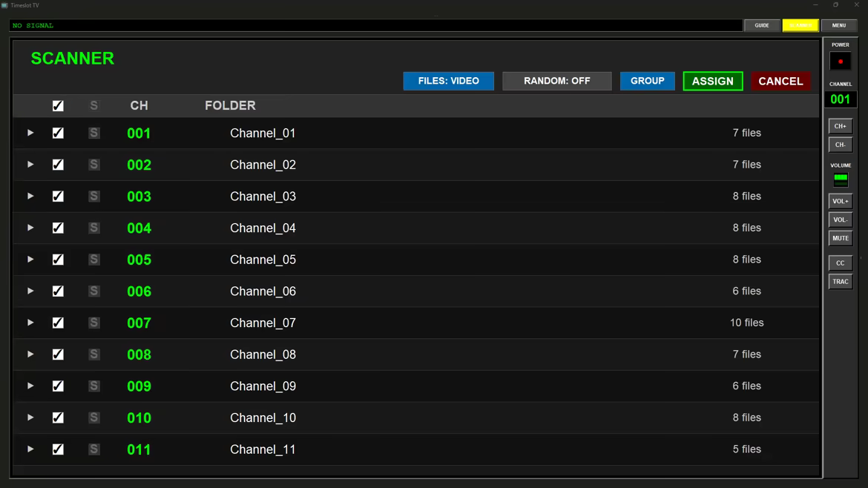The image size is (868, 488).
Task: Toggle the S icon for channel 002
Action: [94, 165]
